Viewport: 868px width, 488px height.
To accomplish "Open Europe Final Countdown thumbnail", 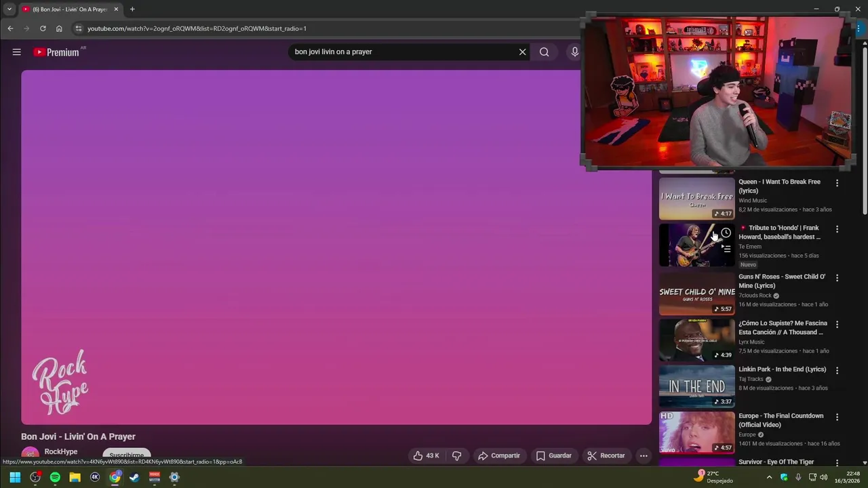I will pyautogui.click(x=696, y=432).
